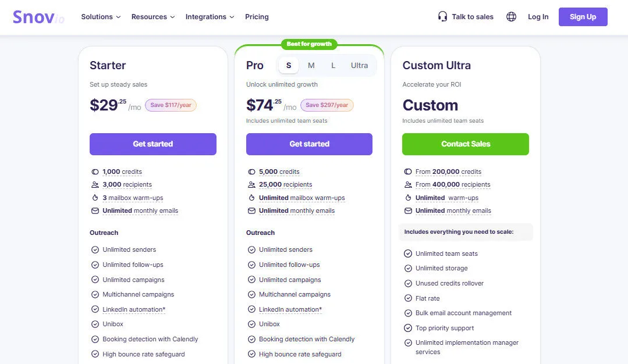Open the globe language icon
628x364 pixels.
pos(511,16)
